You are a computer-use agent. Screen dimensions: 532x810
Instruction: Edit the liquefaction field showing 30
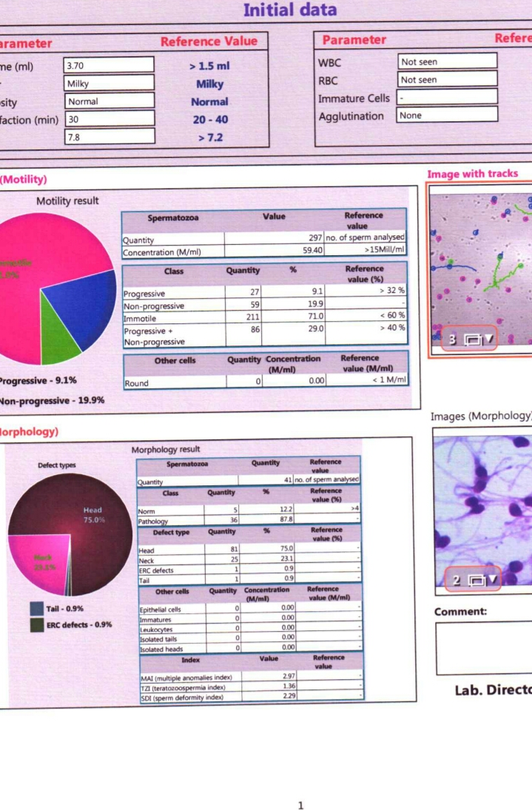pyautogui.click(x=110, y=119)
